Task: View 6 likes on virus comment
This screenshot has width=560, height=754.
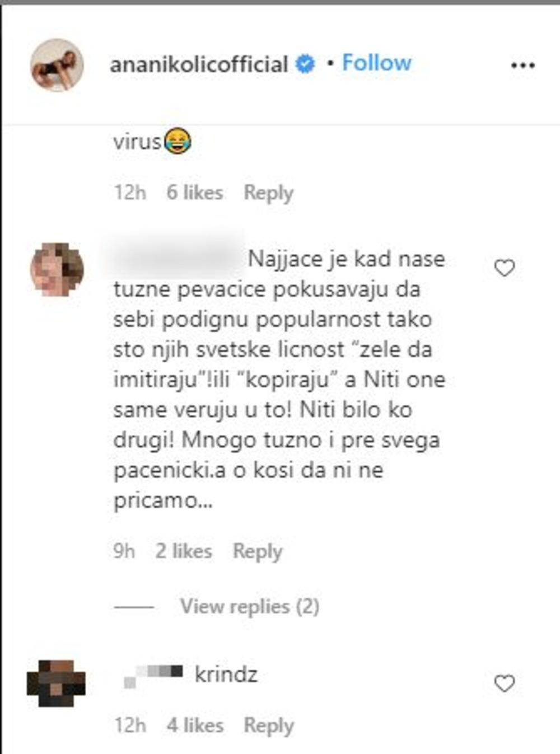Action: pos(195,193)
